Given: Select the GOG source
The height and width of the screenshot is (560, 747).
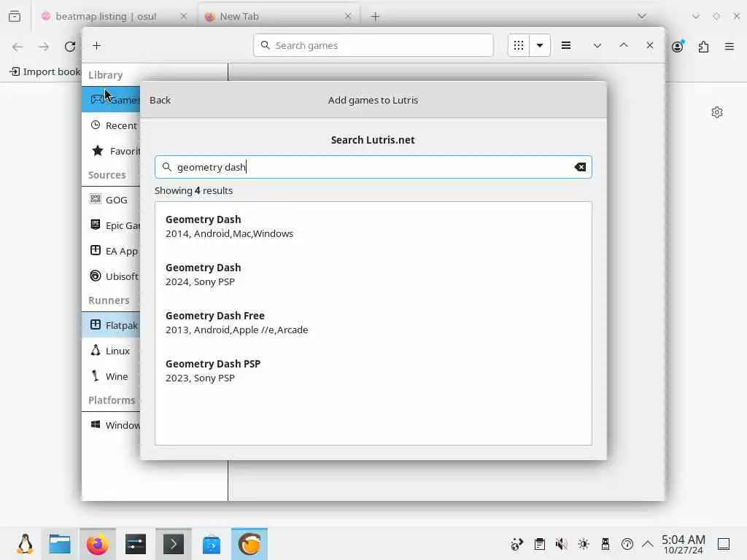Looking at the screenshot, I should coord(111,200).
